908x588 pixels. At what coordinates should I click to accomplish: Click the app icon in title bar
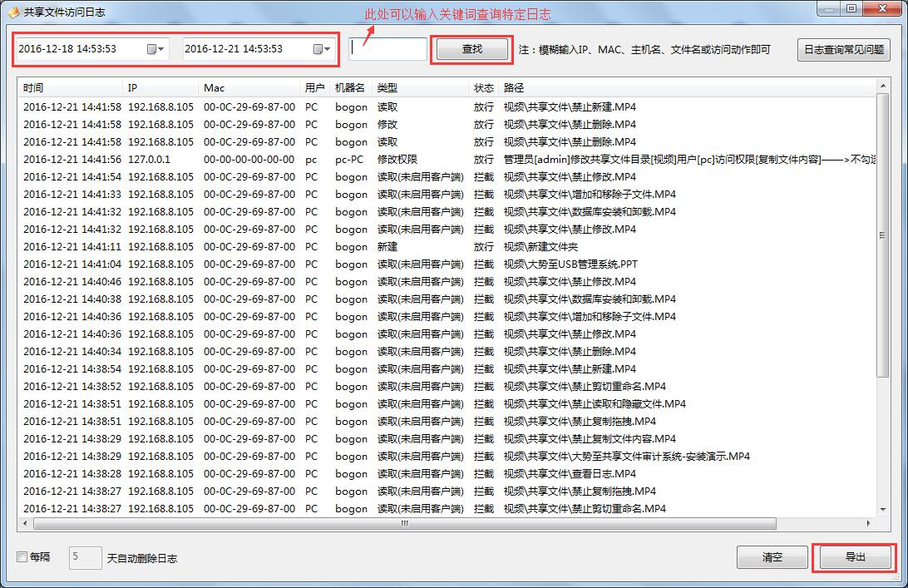[x=12, y=12]
